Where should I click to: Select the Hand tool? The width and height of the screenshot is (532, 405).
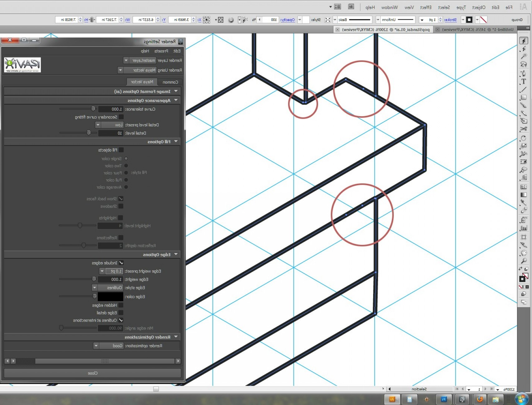[524, 252]
